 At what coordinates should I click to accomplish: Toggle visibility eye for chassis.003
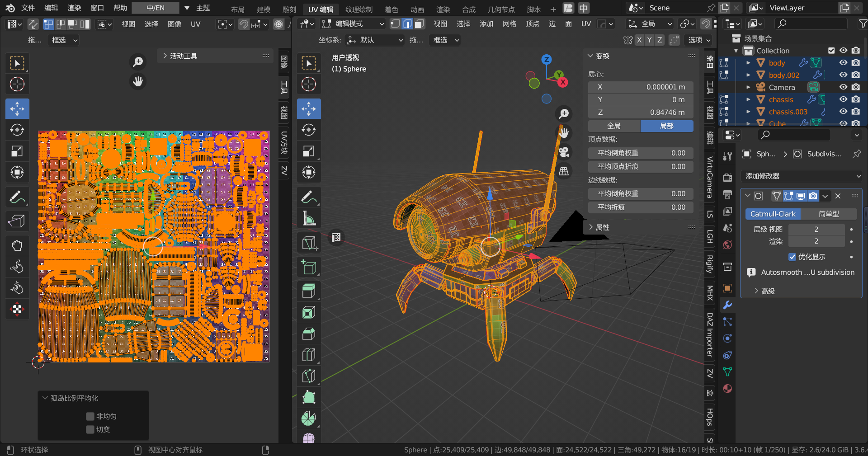[x=843, y=112]
